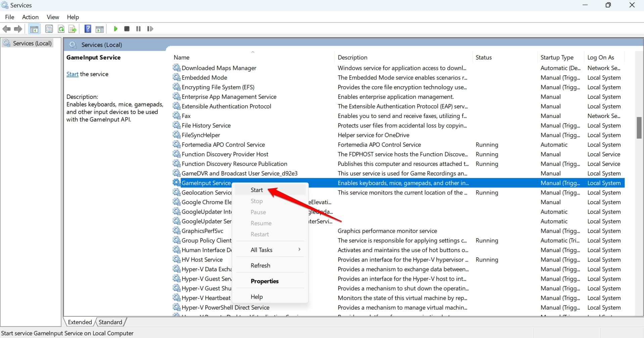The image size is (644, 338).
Task: Restore down the Services window
Action: click(608, 5)
